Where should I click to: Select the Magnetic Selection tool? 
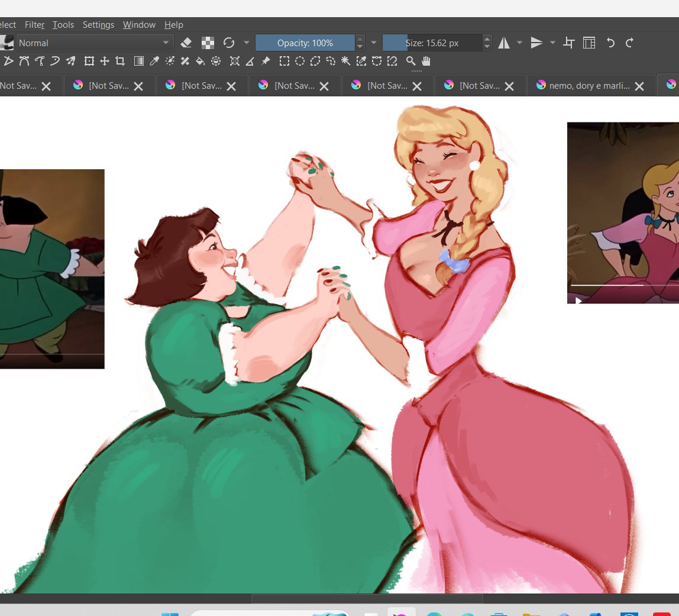click(392, 61)
